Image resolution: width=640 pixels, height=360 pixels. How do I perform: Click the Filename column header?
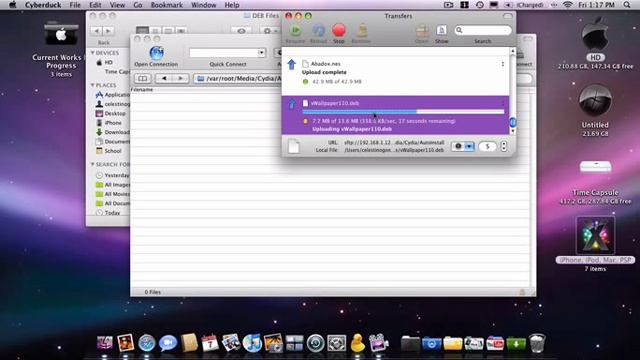(x=142, y=89)
